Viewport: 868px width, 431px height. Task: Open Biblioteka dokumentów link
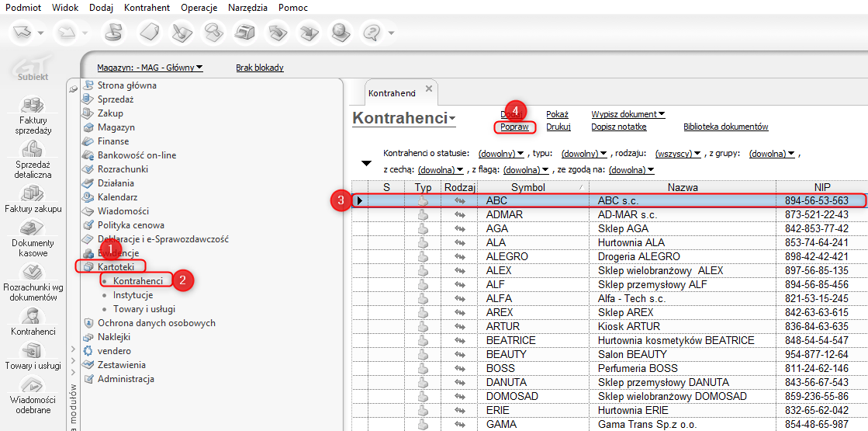coord(726,127)
